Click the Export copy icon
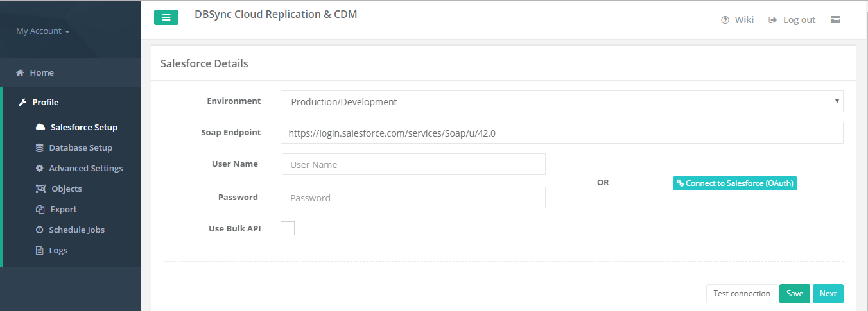The image size is (868, 311). pyautogui.click(x=40, y=209)
